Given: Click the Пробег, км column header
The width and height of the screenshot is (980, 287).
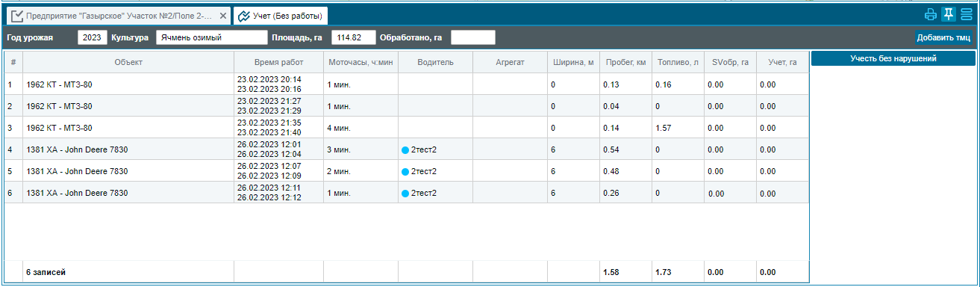Looking at the screenshot, I should click(625, 62).
